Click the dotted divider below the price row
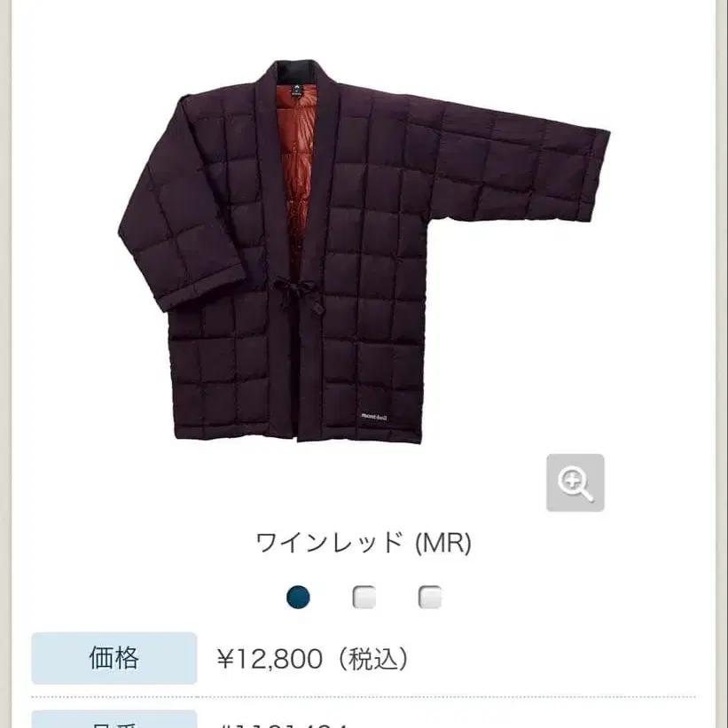This screenshot has height=728, width=728. 364,696
